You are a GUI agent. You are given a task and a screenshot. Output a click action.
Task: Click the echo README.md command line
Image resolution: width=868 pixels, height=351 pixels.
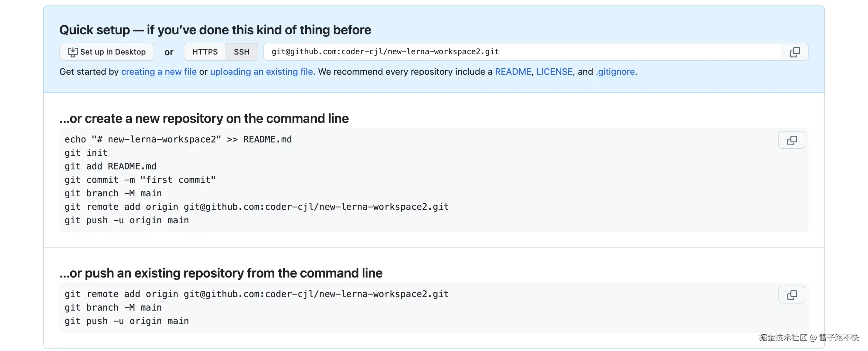[178, 140]
